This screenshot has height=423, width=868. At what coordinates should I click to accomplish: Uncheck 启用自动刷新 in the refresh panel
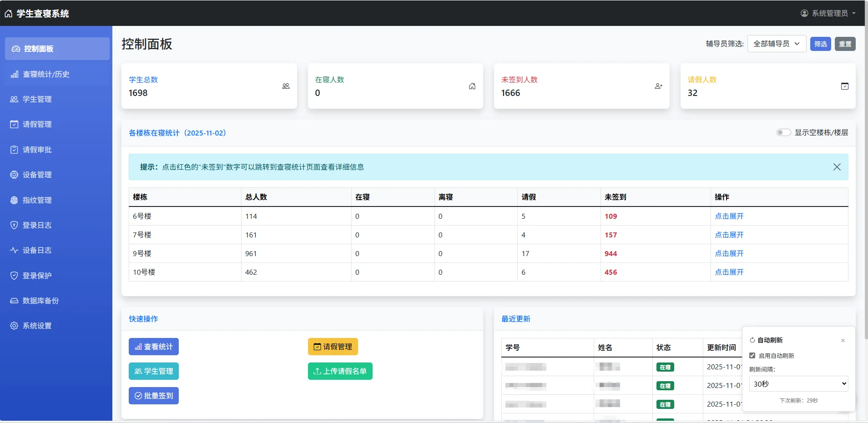752,356
